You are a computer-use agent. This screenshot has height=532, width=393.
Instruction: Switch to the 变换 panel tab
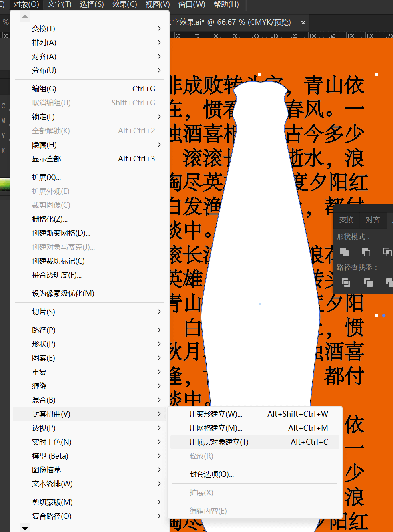346,220
